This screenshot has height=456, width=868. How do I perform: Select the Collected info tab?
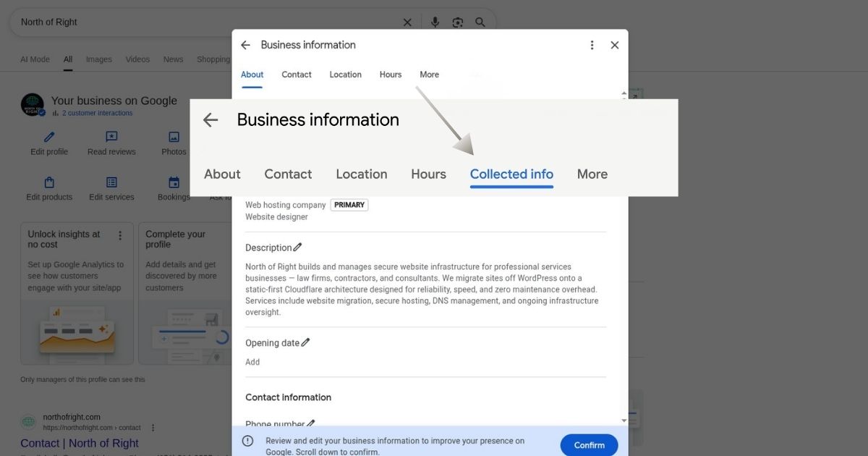click(511, 174)
